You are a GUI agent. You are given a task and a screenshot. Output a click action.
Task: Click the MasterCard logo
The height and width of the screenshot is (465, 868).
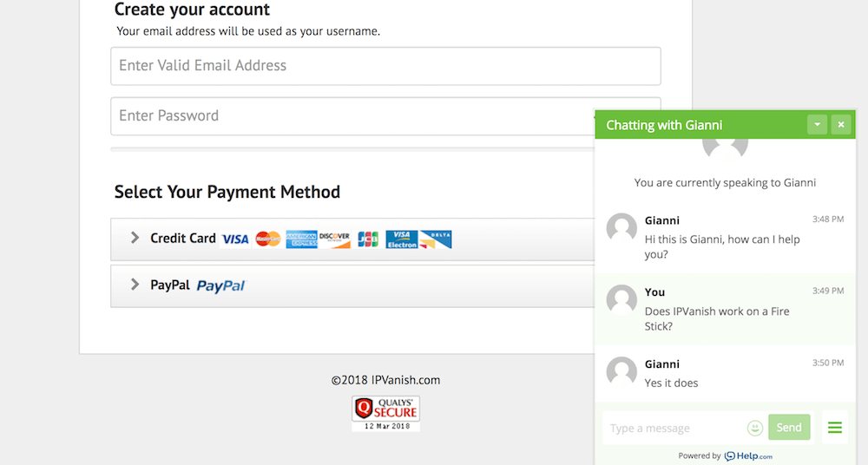coord(268,239)
